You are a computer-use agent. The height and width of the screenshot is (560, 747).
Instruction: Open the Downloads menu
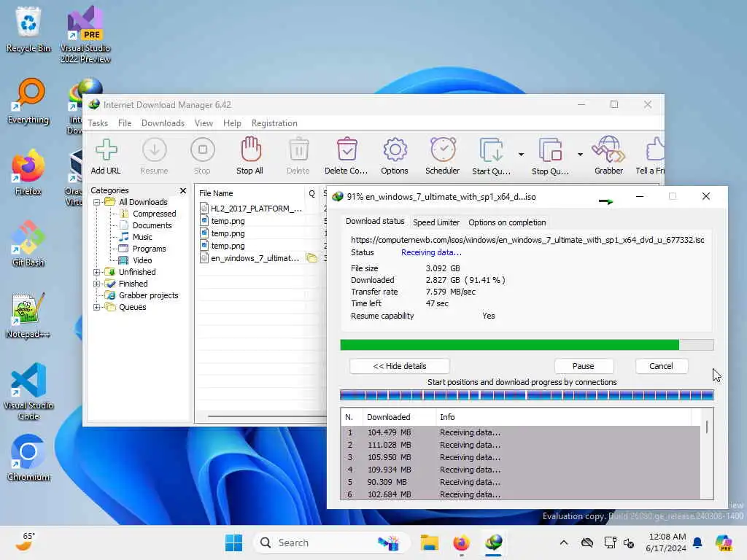pyautogui.click(x=163, y=123)
